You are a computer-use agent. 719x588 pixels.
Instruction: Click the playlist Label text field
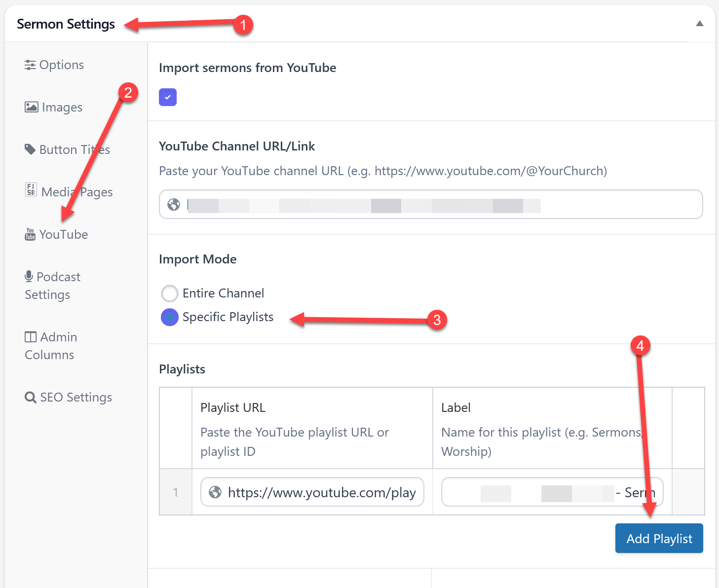pos(552,492)
